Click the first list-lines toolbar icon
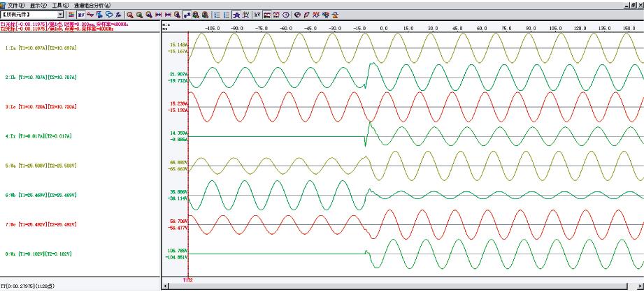 pos(217,15)
